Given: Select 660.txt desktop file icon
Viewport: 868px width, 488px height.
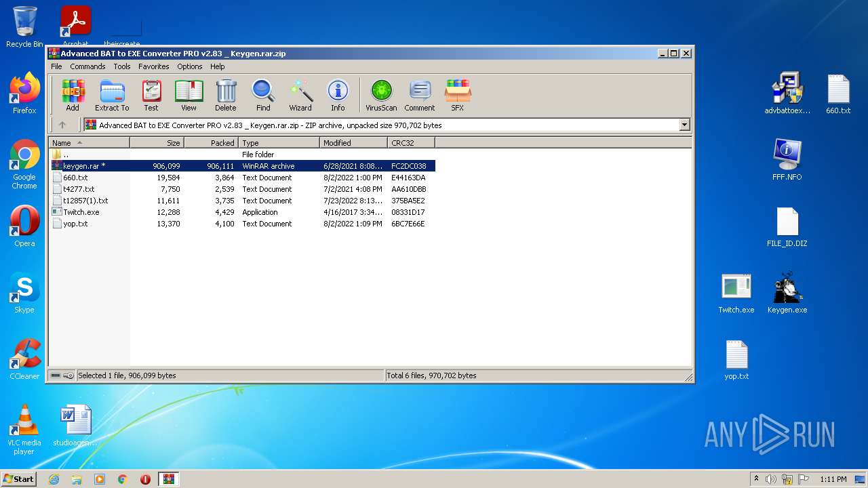Looking at the screenshot, I should coord(838,94).
